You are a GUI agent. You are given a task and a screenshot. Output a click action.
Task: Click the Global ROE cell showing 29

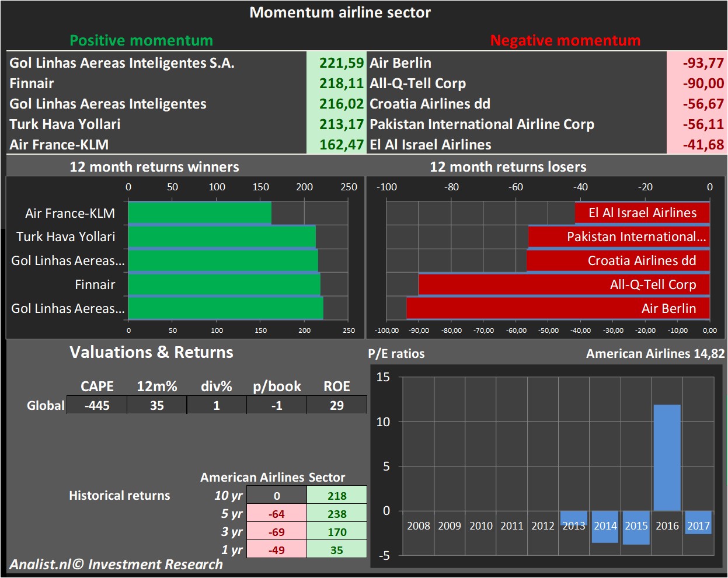coord(337,405)
